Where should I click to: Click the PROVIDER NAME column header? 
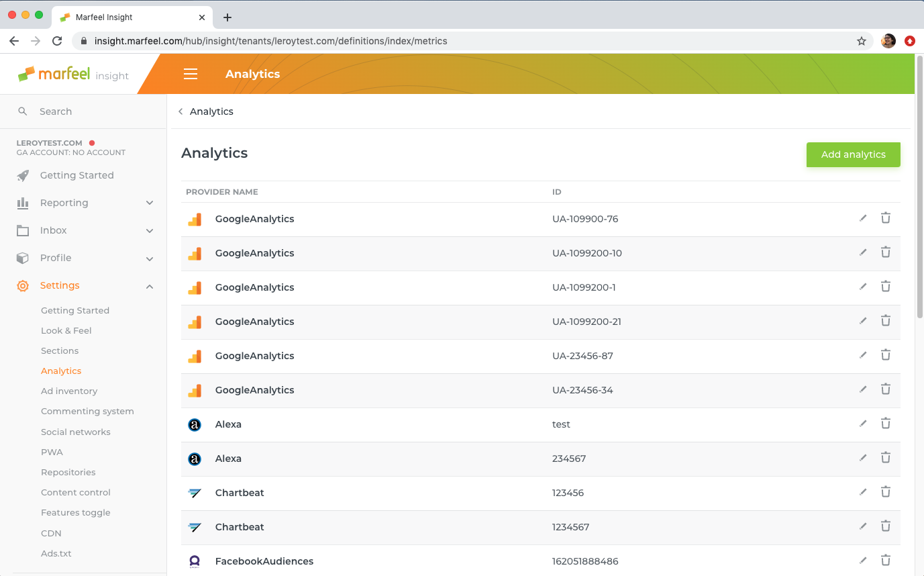[222, 192]
